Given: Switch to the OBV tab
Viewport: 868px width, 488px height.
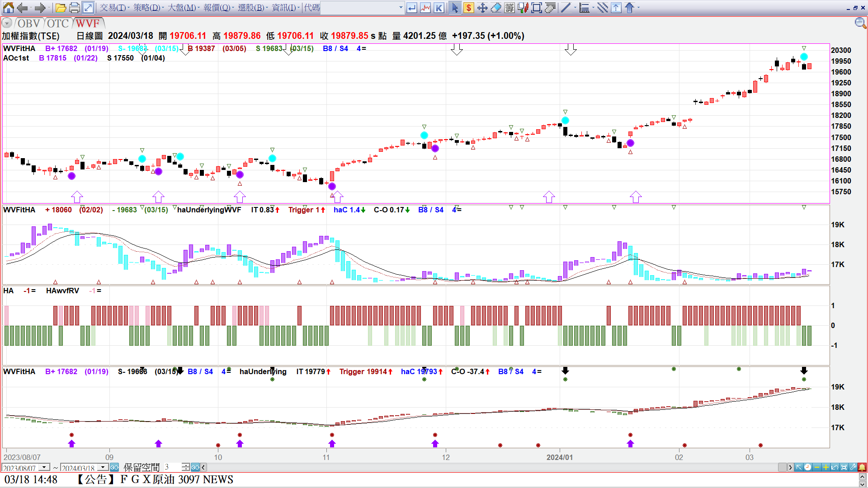Looking at the screenshot, I should (28, 23).
